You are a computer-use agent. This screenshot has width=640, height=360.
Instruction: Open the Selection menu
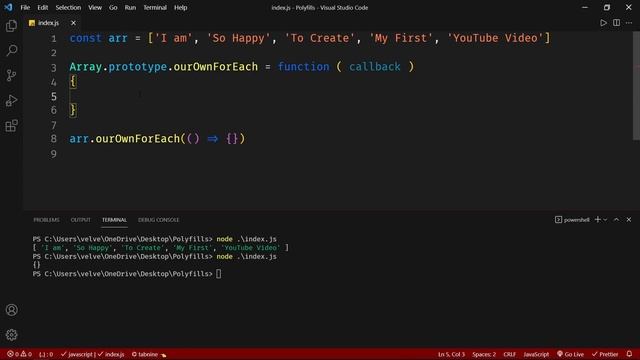point(68,7)
